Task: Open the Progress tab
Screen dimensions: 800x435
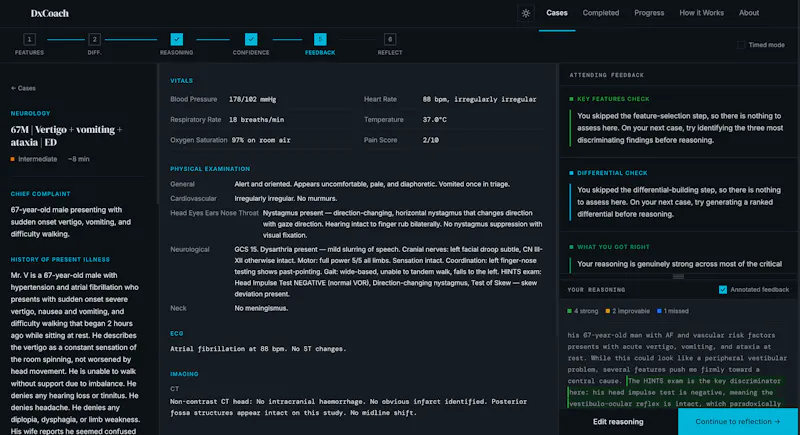Action: [649, 13]
